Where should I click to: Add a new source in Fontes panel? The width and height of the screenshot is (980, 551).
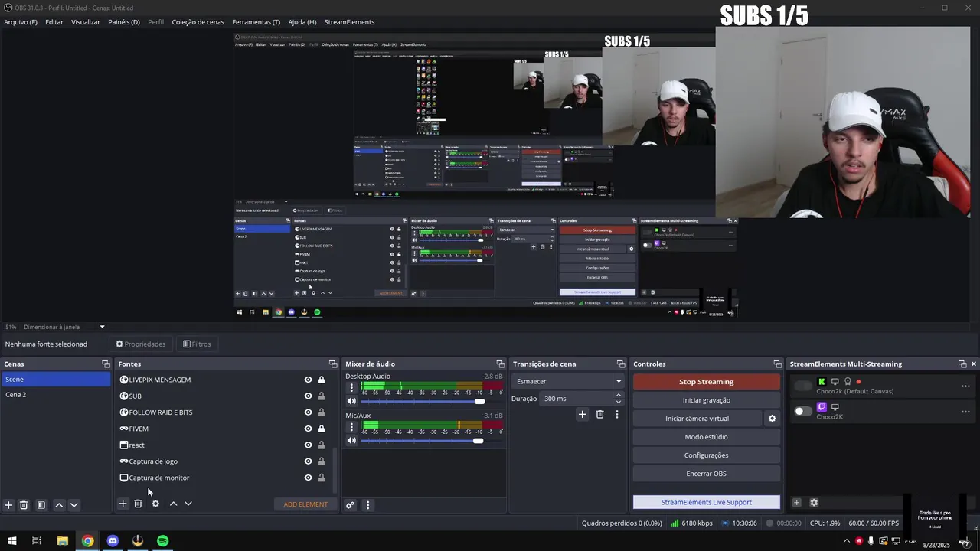click(x=122, y=504)
